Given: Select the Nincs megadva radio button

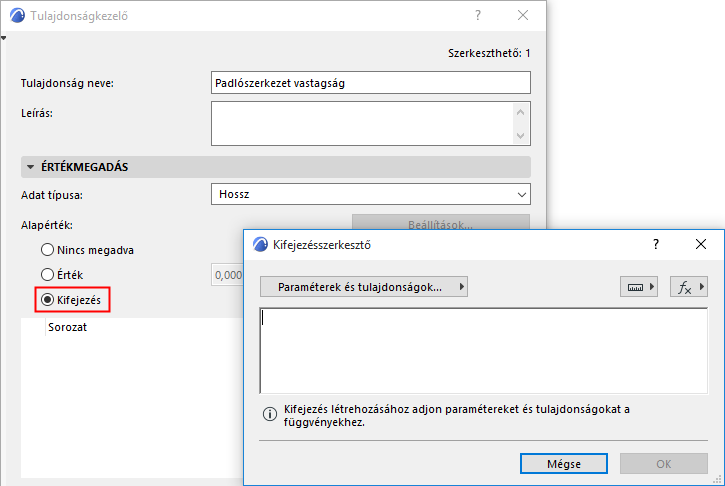Looking at the screenshot, I should pyautogui.click(x=47, y=249).
